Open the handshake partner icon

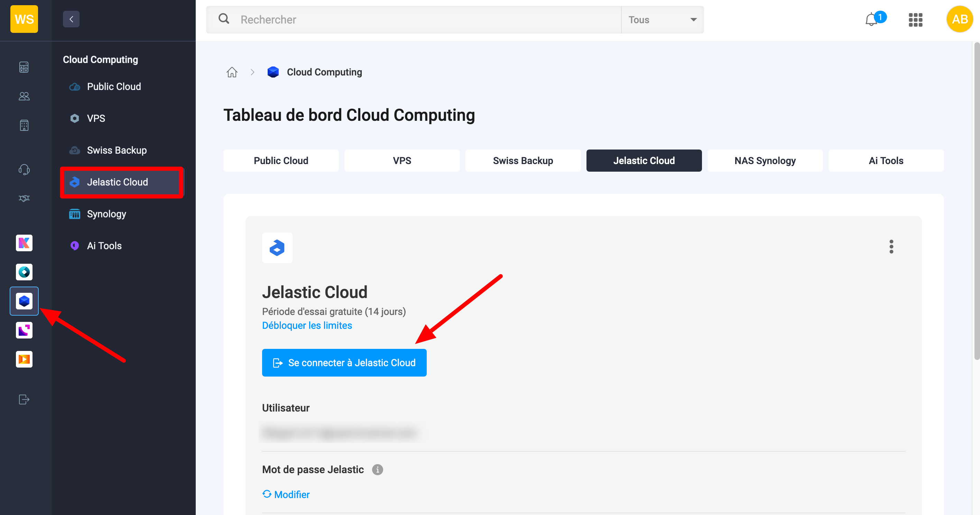pos(24,198)
